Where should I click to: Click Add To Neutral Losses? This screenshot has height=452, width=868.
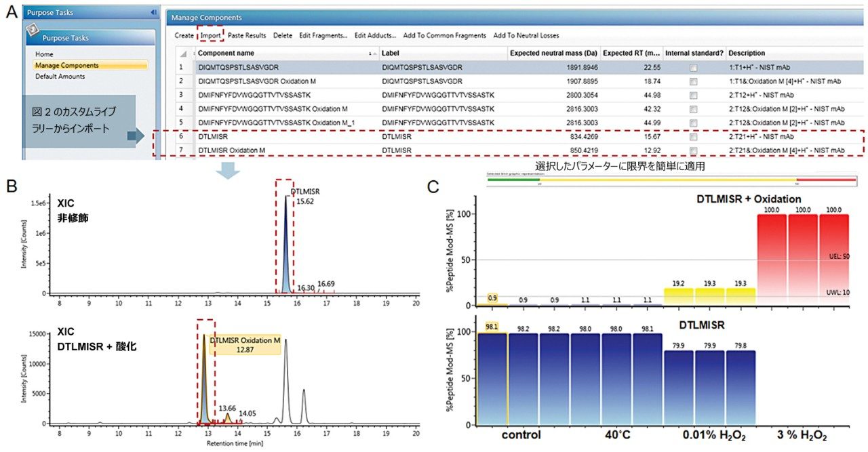coord(526,35)
